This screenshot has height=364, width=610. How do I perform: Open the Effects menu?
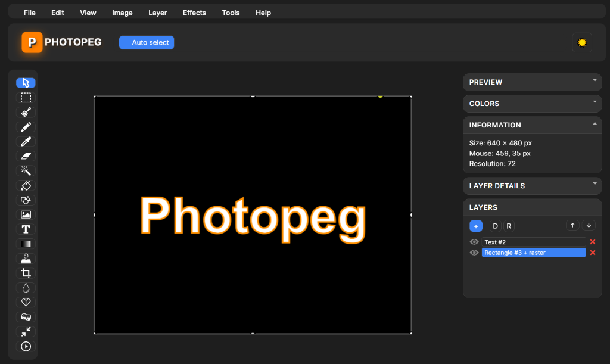(x=194, y=12)
